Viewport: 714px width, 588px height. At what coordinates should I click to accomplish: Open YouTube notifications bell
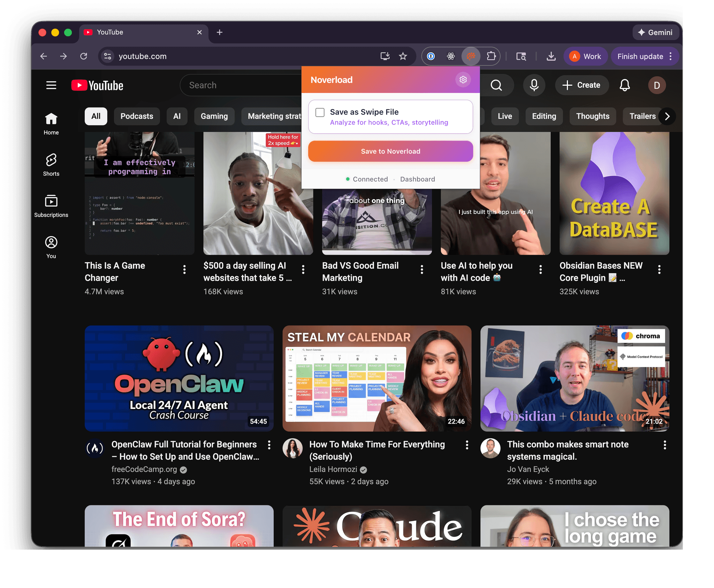pos(625,85)
